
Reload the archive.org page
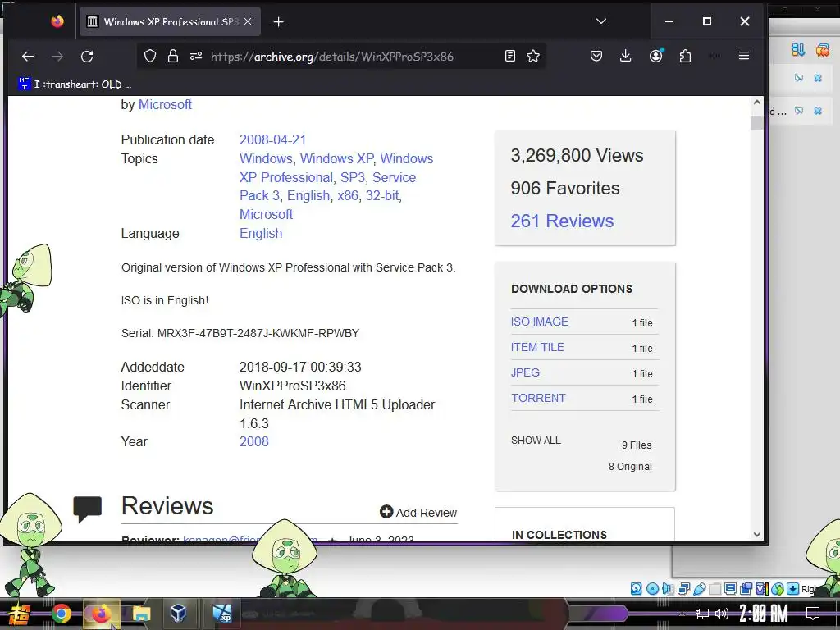[x=87, y=57]
